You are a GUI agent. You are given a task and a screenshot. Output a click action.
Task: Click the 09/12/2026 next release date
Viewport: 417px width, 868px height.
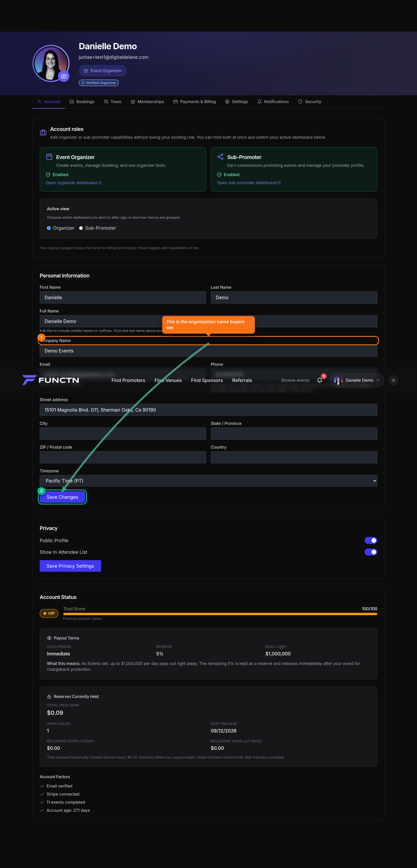click(224, 731)
